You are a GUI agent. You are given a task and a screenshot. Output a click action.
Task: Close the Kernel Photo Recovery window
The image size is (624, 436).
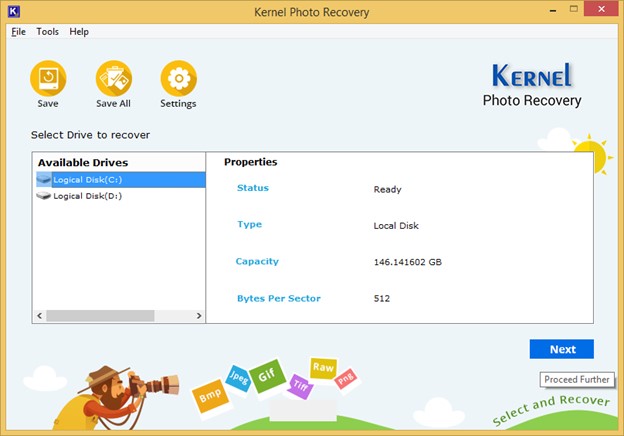point(601,9)
